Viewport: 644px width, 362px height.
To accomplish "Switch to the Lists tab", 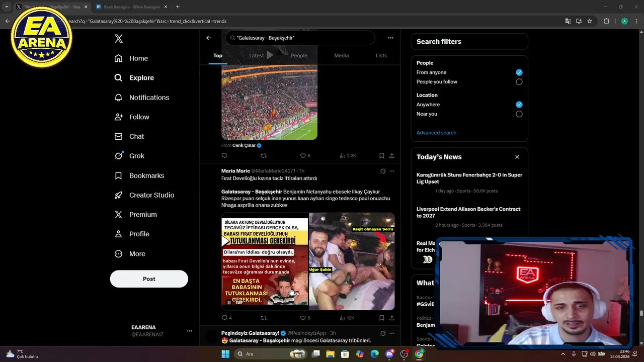I will [x=381, y=56].
